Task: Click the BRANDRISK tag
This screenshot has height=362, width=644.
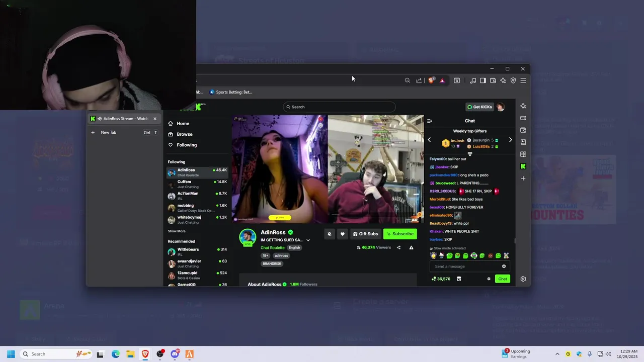Action: pos(272,263)
